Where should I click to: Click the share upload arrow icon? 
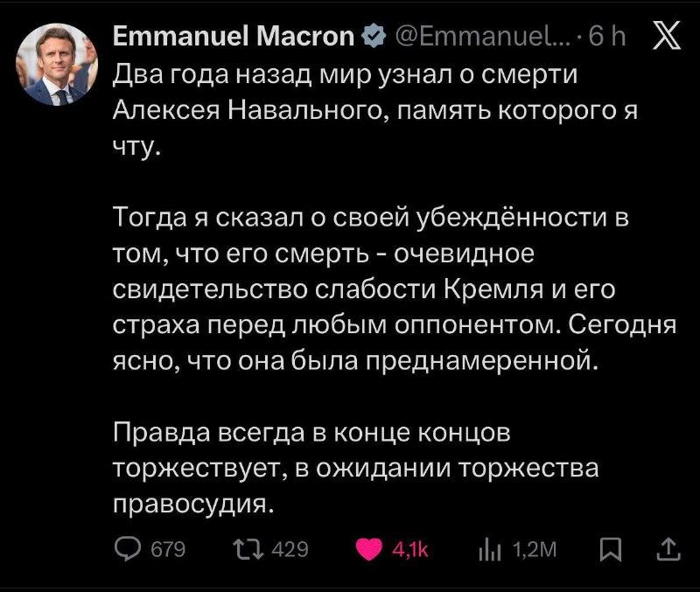coord(667,549)
